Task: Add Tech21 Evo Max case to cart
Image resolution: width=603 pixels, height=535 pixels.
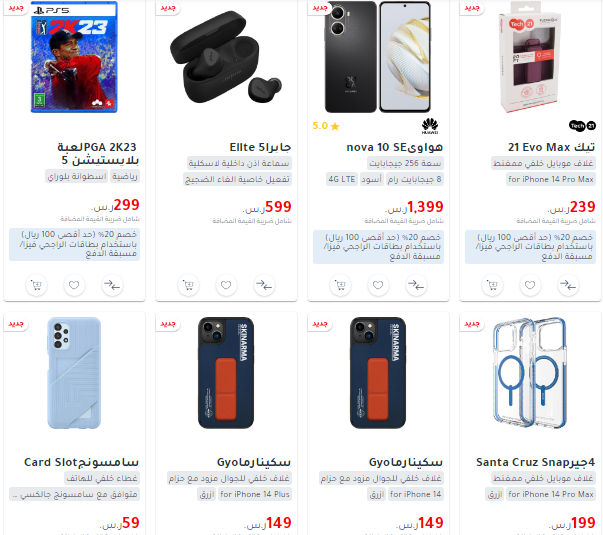Action: [492, 285]
